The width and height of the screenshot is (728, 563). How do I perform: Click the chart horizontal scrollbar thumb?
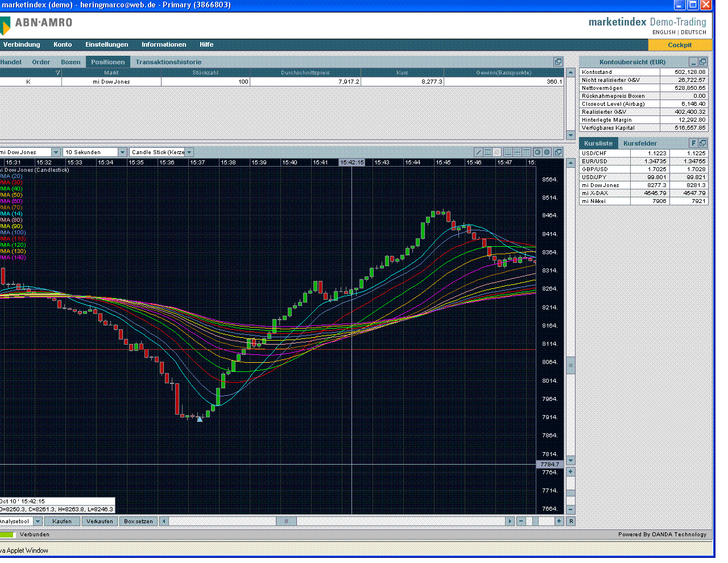click(286, 521)
